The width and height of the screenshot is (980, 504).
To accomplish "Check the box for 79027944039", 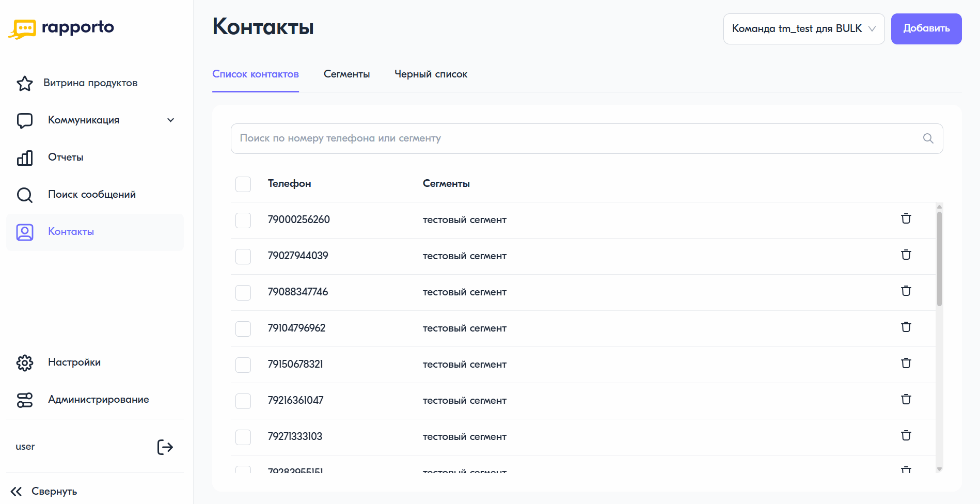I will [243, 257].
